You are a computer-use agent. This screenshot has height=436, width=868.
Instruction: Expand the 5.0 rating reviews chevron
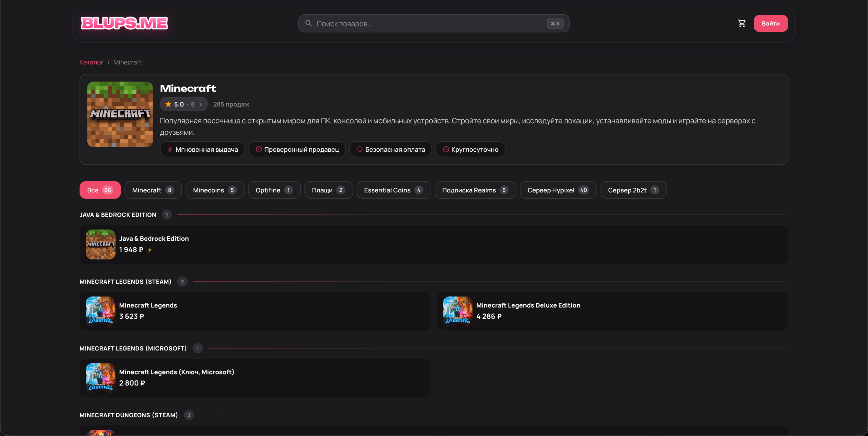(x=201, y=105)
